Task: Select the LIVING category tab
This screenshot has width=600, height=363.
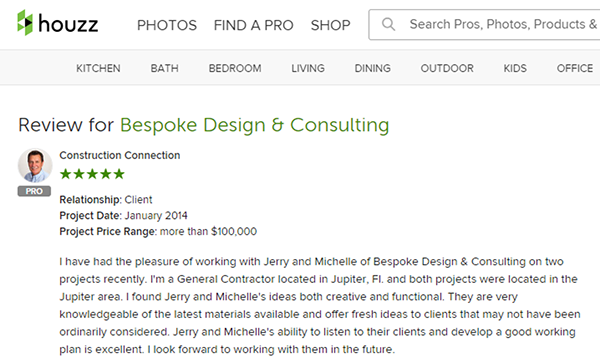Action: [308, 68]
